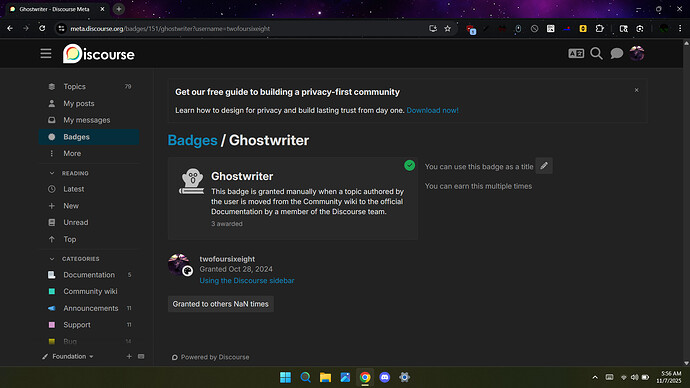Edit title using the pencil icon

click(x=544, y=166)
